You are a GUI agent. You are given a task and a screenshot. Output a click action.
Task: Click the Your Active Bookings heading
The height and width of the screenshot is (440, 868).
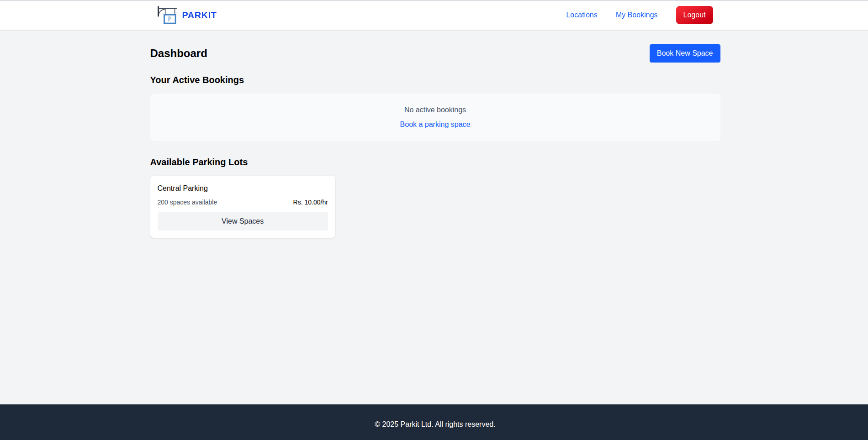click(197, 80)
